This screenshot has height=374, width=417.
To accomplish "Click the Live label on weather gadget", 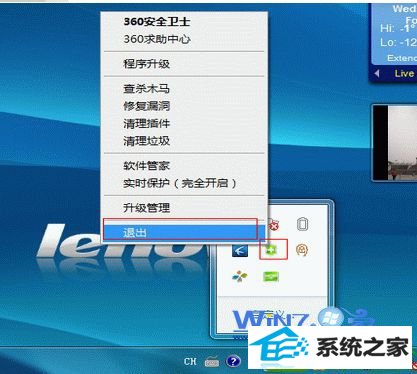I will tap(404, 73).
